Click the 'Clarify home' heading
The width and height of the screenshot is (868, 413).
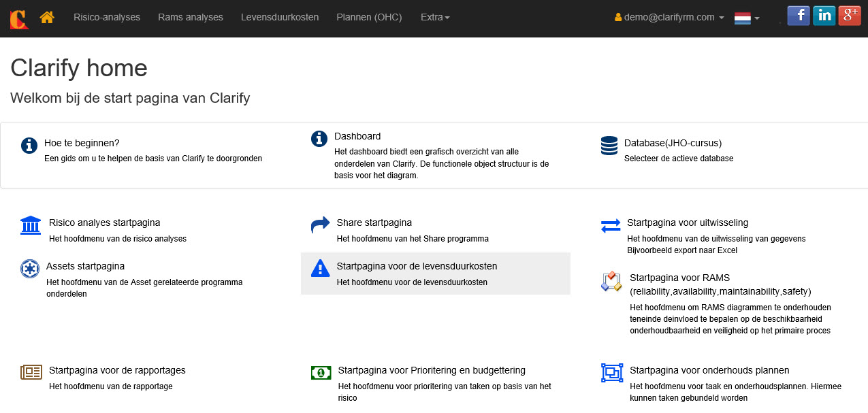point(79,68)
